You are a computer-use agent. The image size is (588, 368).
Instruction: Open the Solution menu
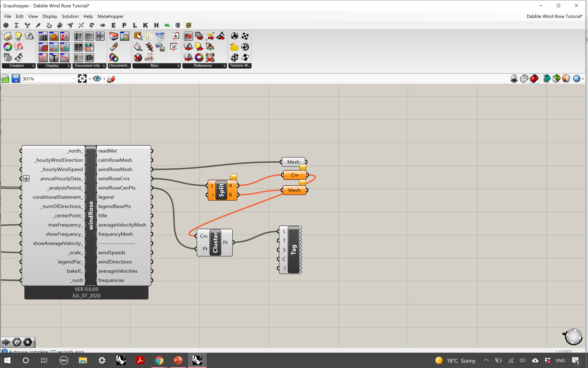coord(70,16)
